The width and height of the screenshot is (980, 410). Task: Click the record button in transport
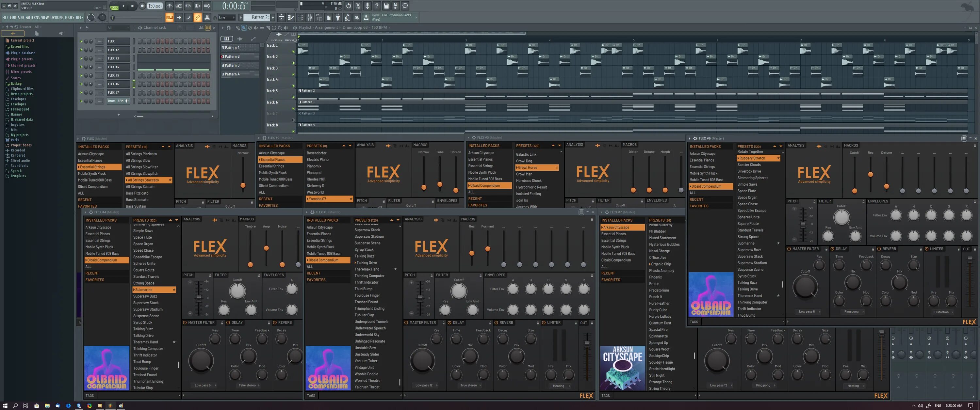pyautogui.click(x=142, y=6)
